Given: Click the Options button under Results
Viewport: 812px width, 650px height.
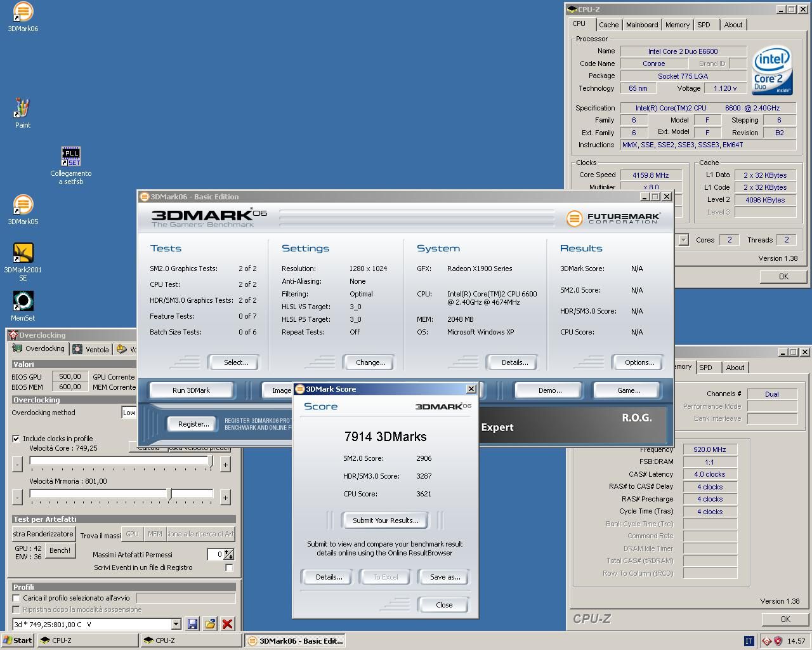Looking at the screenshot, I should coord(639,362).
